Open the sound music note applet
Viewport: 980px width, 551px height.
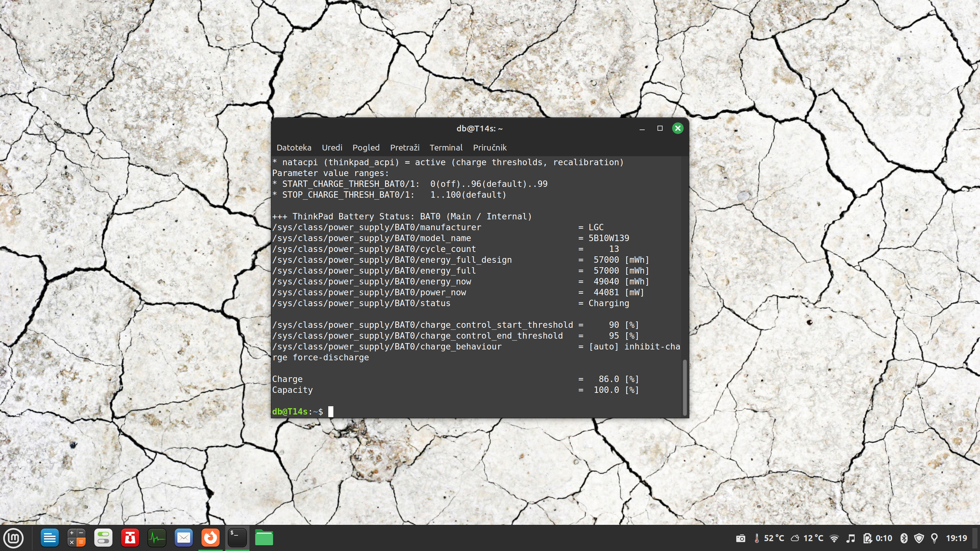click(850, 538)
